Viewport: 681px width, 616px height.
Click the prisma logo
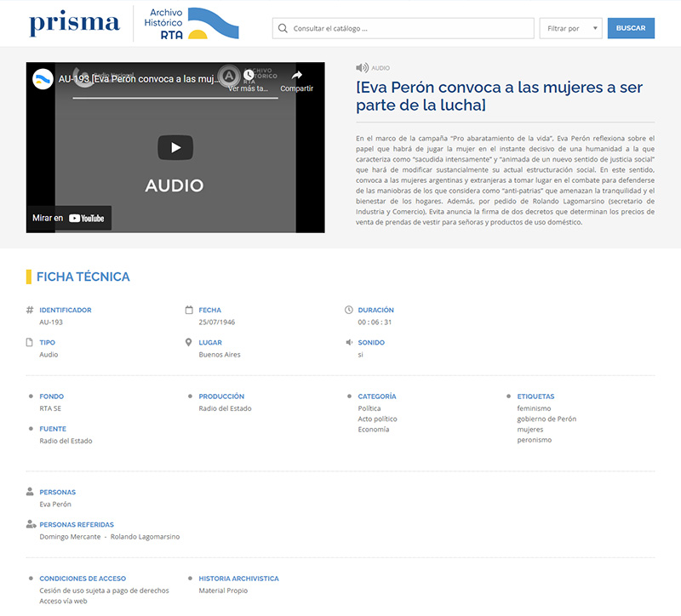pos(74,24)
